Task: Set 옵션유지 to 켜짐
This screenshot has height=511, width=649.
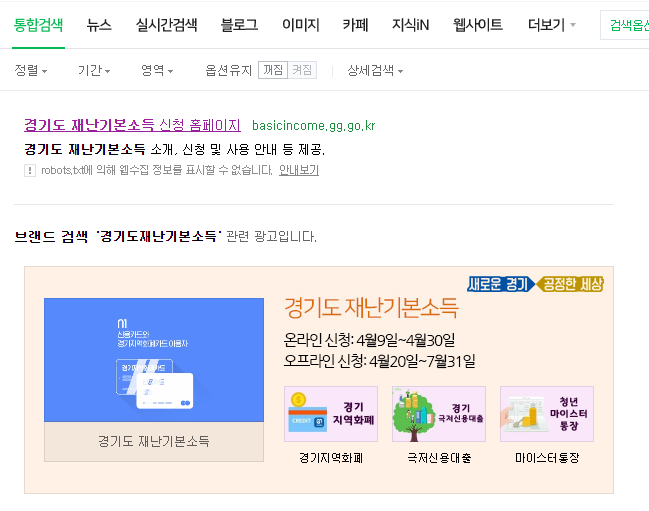Action: [x=302, y=70]
